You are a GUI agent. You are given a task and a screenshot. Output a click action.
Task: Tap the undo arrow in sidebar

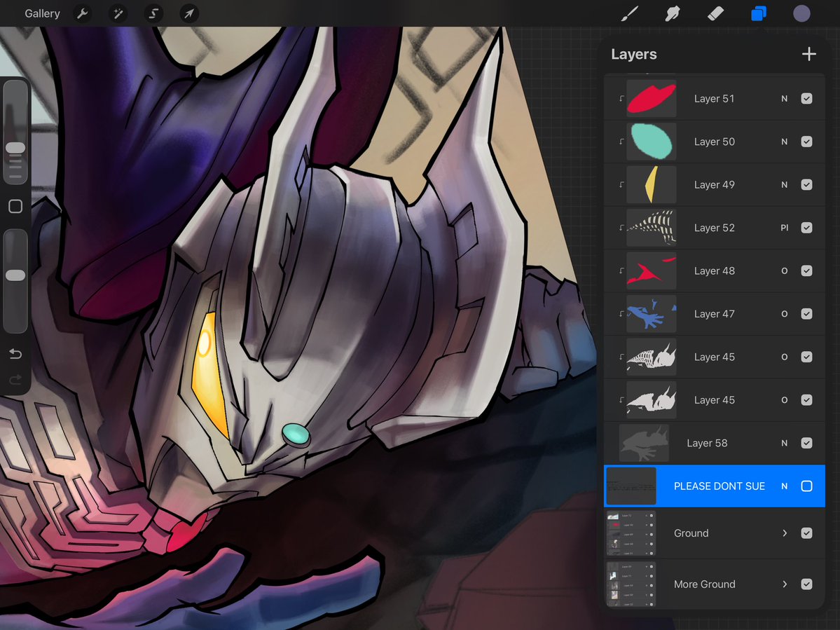[x=15, y=354]
